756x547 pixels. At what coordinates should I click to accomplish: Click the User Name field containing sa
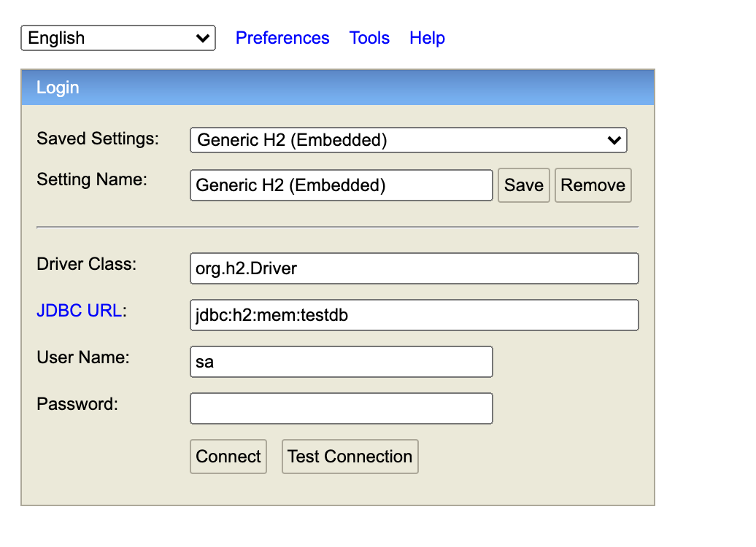click(342, 362)
